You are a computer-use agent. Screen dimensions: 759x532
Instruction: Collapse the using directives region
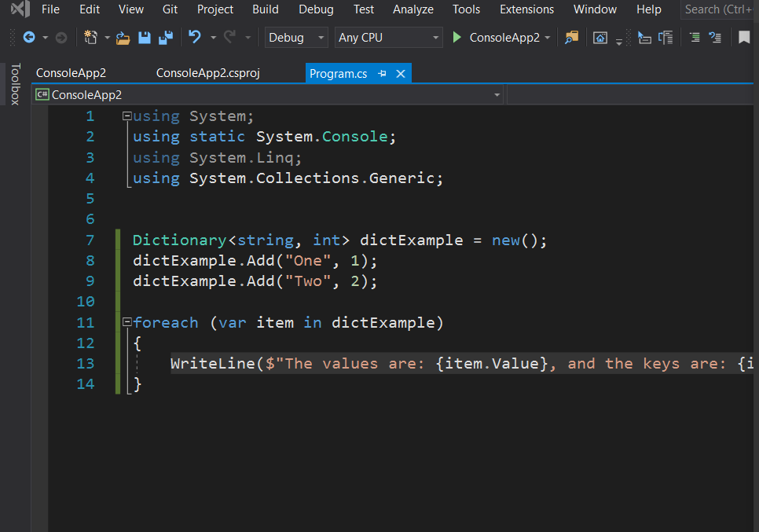pyautogui.click(x=127, y=116)
